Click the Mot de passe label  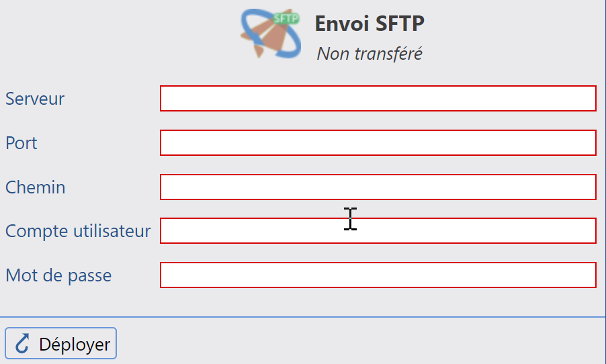coord(58,275)
